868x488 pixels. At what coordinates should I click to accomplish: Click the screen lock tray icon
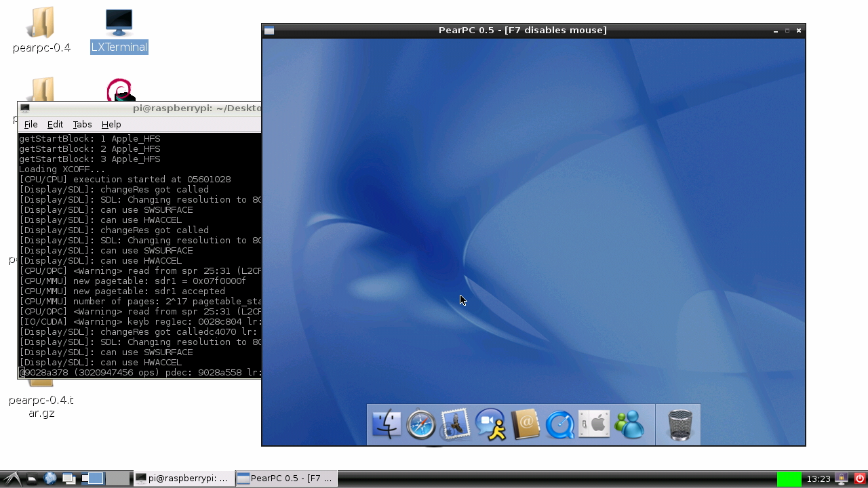point(842,479)
